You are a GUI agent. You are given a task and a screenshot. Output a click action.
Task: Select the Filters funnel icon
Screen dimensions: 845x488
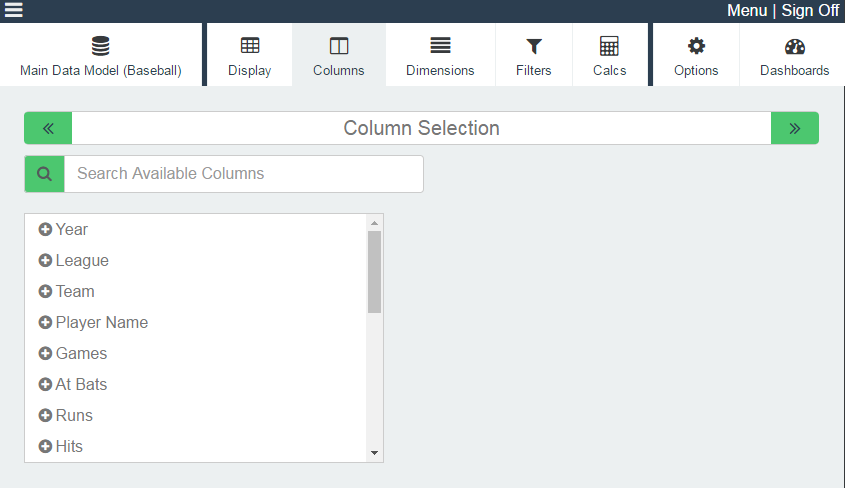[x=534, y=46]
